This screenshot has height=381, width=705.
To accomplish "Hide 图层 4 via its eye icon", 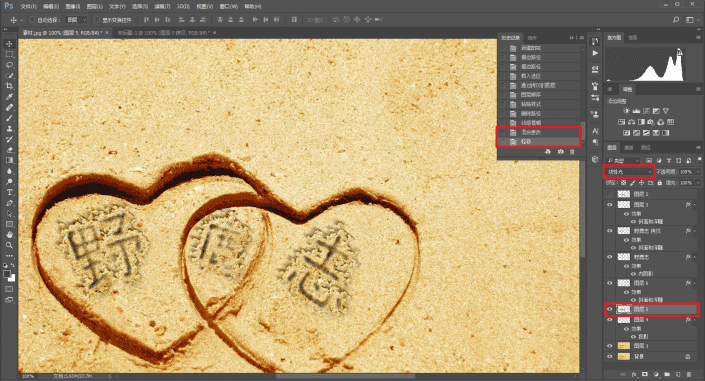I will point(610,320).
